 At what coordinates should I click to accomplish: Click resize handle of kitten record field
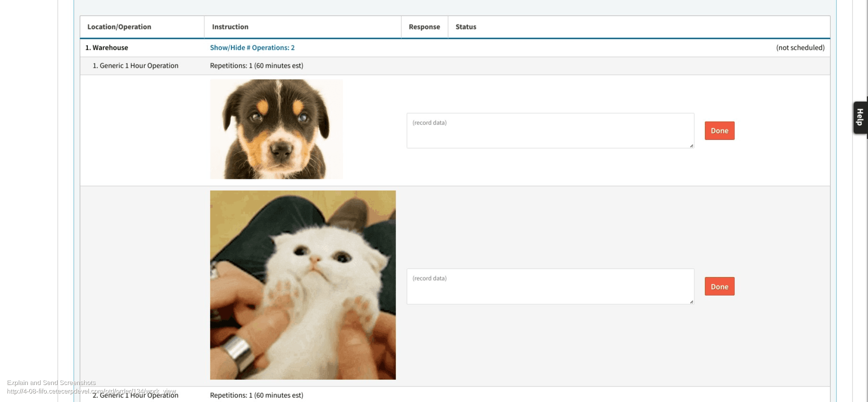(x=691, y=302)
